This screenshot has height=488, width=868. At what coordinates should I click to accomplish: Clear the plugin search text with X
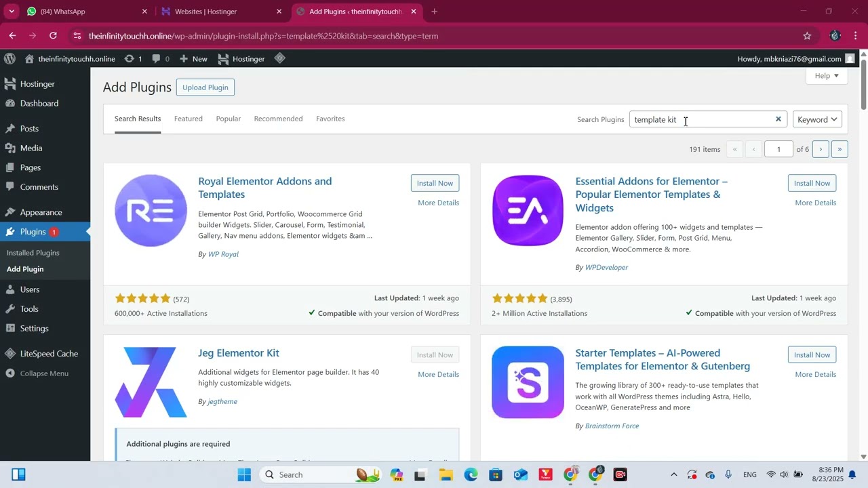(x=778, y=119)
